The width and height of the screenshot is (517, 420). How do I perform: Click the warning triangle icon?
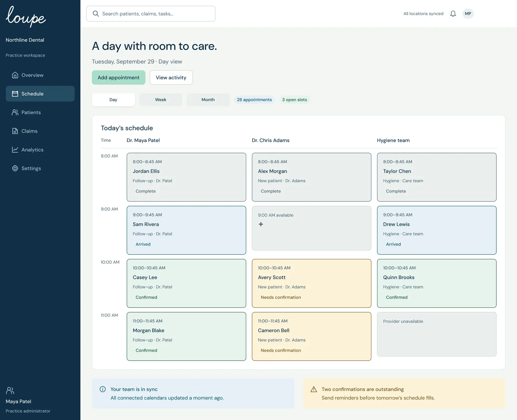coord(314,389)
